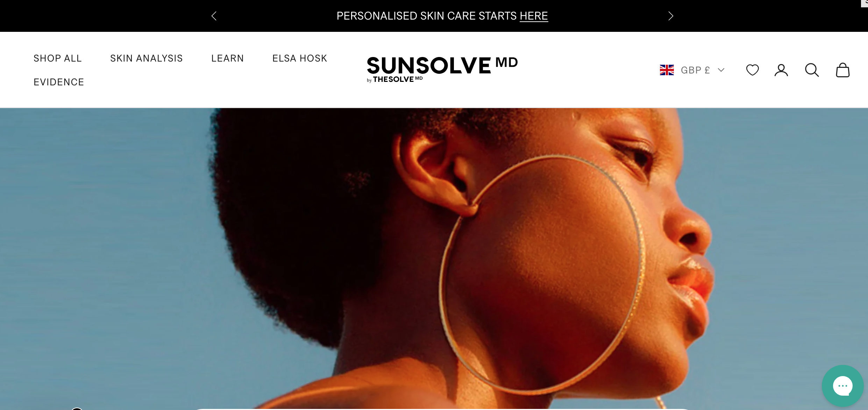
Task: Open the chat bubble widget
Action: pos(842,386)
